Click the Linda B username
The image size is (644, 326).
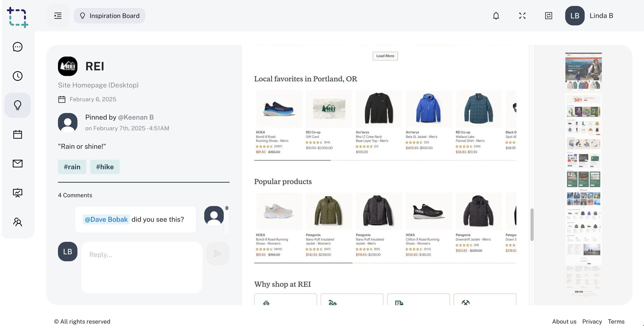[x=601, y=16]
